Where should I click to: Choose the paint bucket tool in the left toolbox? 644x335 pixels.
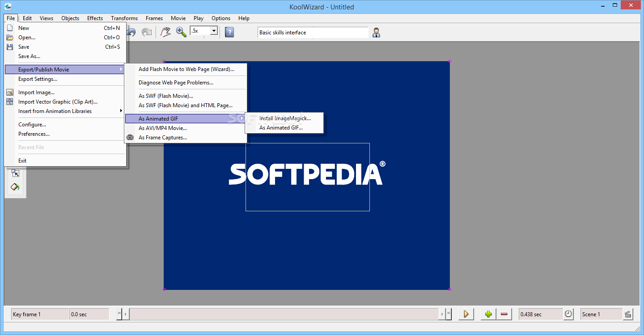click(15, 187)
